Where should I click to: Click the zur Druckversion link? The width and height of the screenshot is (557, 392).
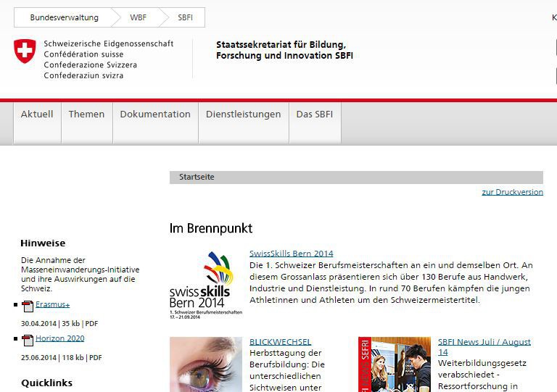pos(512,192)
